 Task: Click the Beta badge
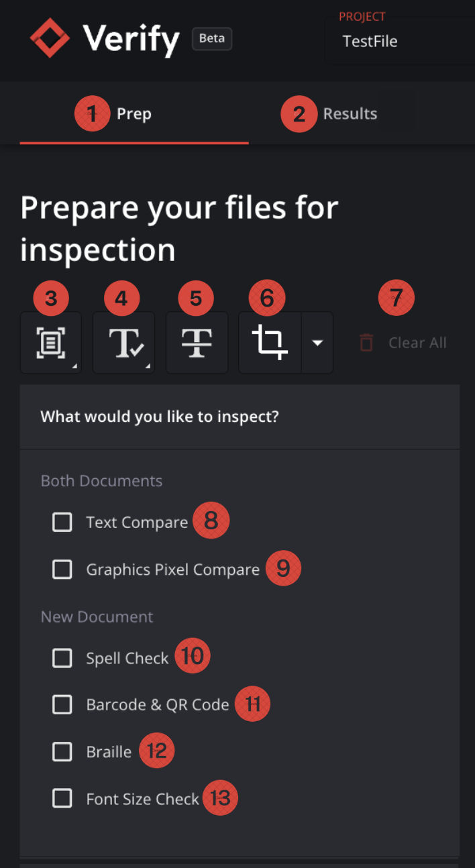pyautogui.click(x=211, y=38)
